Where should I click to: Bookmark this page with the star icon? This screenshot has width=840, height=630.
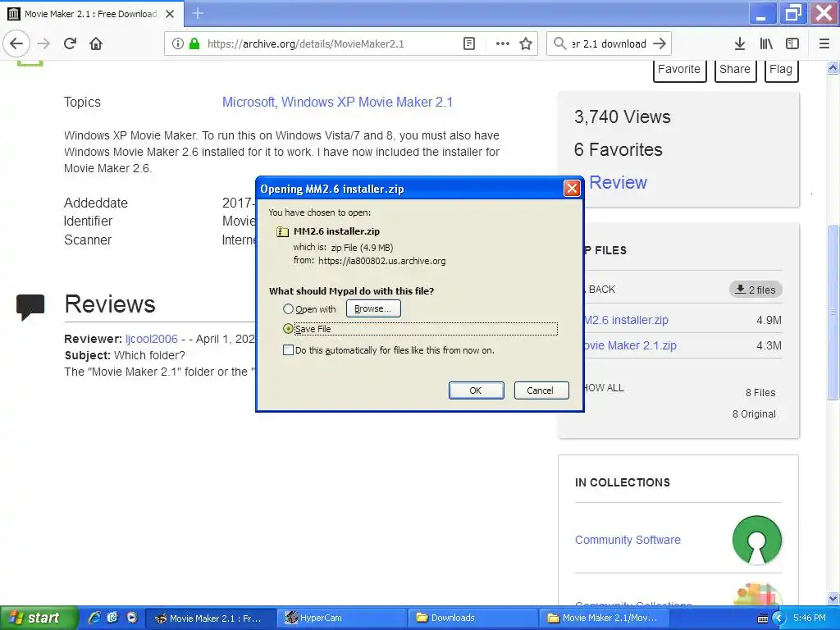[526, 44]
